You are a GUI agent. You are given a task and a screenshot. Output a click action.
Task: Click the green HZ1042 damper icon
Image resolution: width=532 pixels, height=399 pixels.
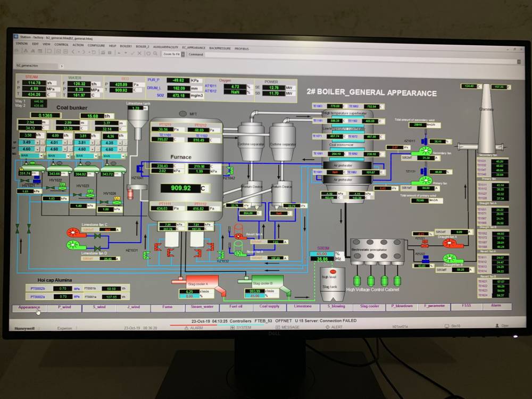[x=229, y=170]
